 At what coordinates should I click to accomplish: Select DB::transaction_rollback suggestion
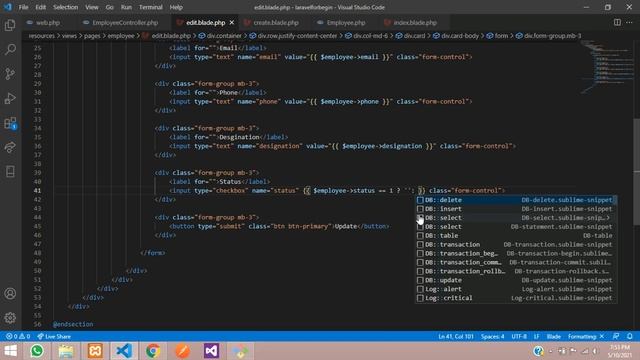point(516,271)
